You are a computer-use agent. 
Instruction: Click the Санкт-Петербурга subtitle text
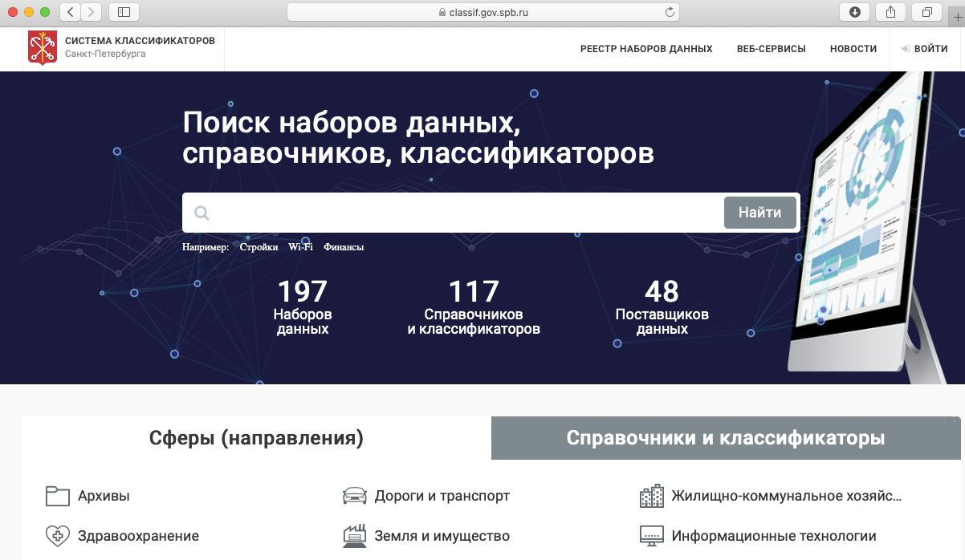[105, 55]
